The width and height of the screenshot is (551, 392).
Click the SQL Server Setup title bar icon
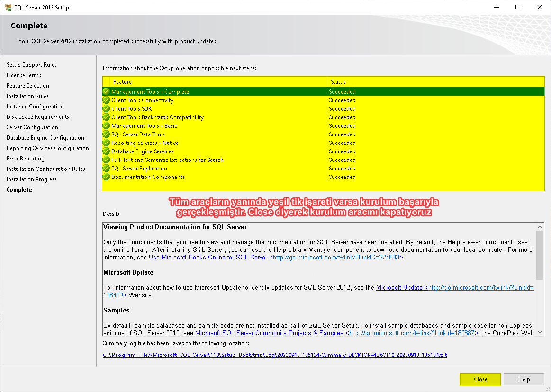[8, 7]
